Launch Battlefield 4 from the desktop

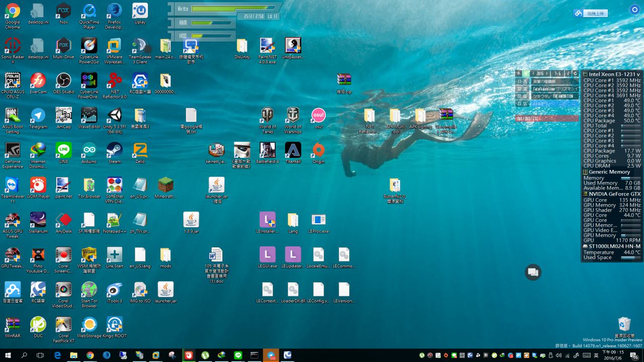click(x=267, y=150)
